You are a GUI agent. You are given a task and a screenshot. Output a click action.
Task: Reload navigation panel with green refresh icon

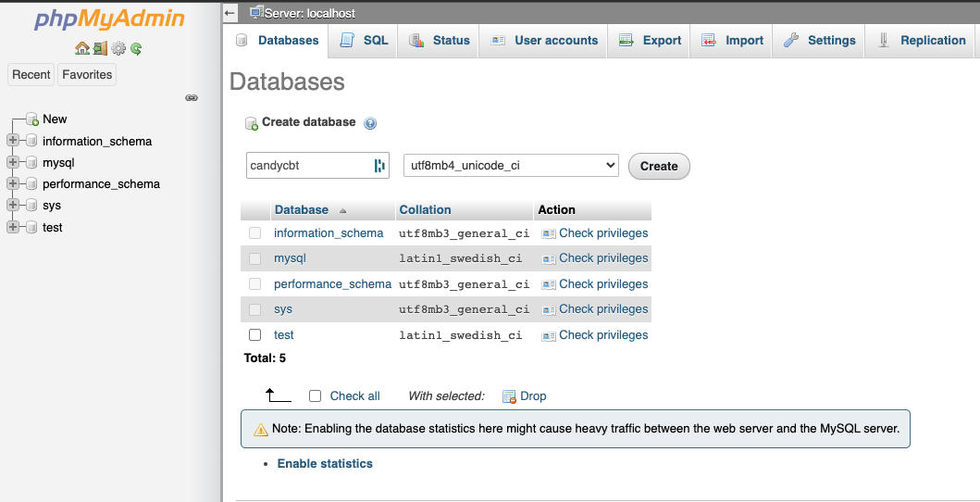(136, 48)
